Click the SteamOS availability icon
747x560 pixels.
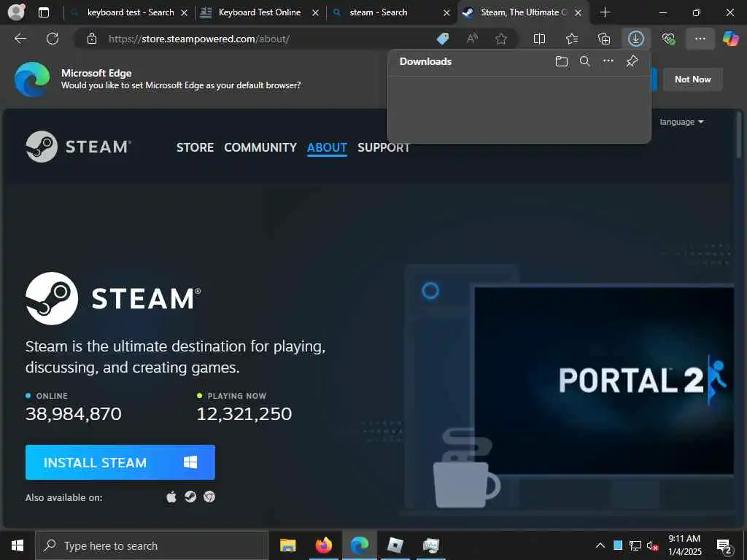[x=190, y=497]
